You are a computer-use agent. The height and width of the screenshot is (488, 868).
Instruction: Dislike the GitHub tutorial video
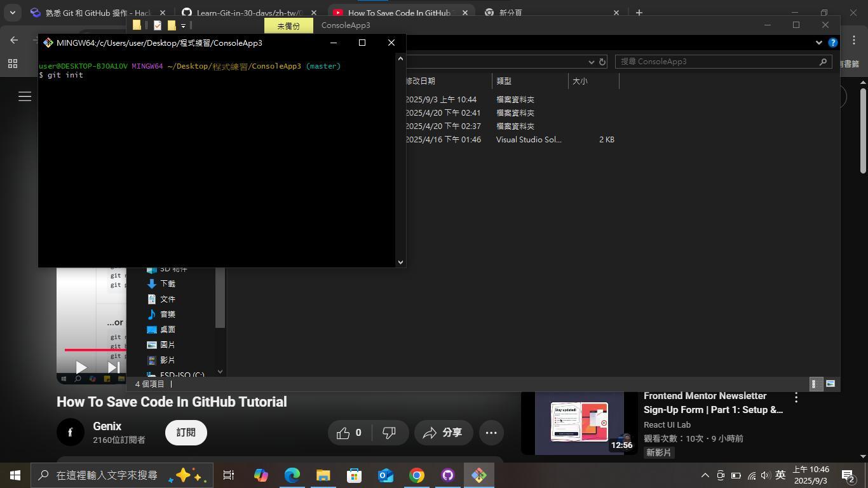click(x=388, y=432)
